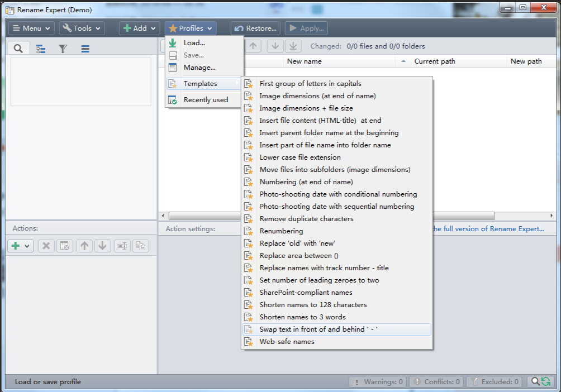Viewport: 561px width, 392px height.
Task: Move action down with arrow icon
Action: [102, 246]
